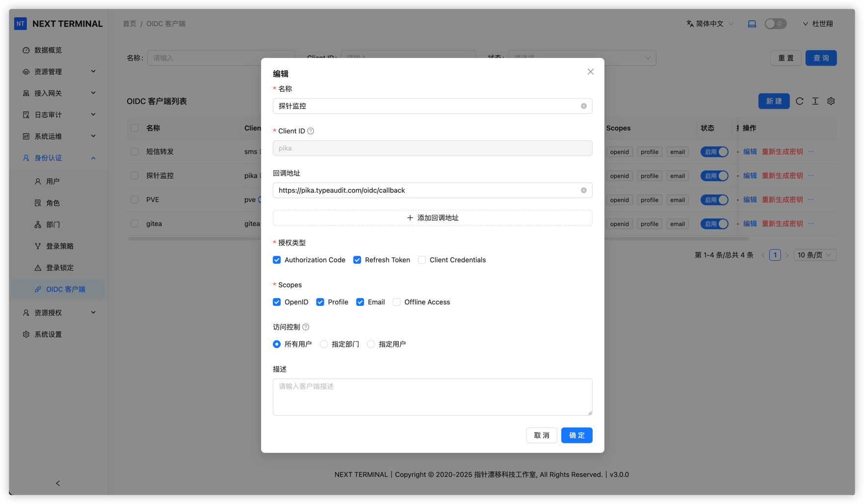The height and width of the screenshot is (504, 864).
Task: Clear the name field with the X icon
Action: point(583,106)
